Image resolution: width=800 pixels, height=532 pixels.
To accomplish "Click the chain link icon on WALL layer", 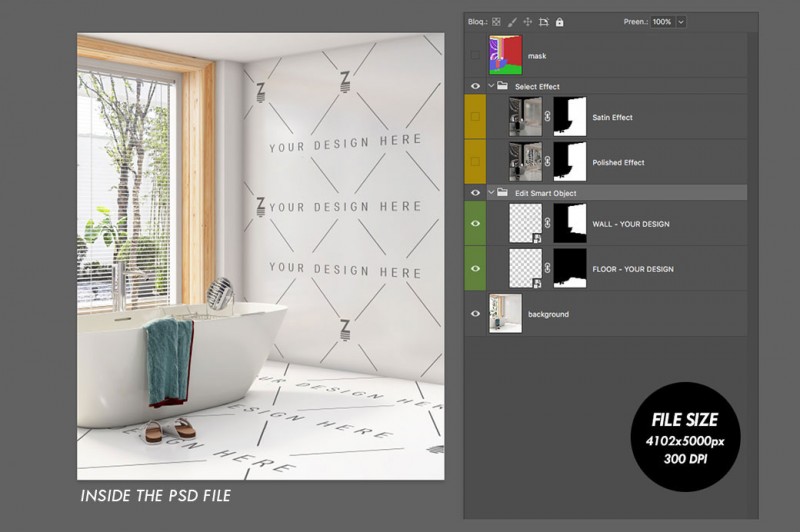I will coord(548,224).
